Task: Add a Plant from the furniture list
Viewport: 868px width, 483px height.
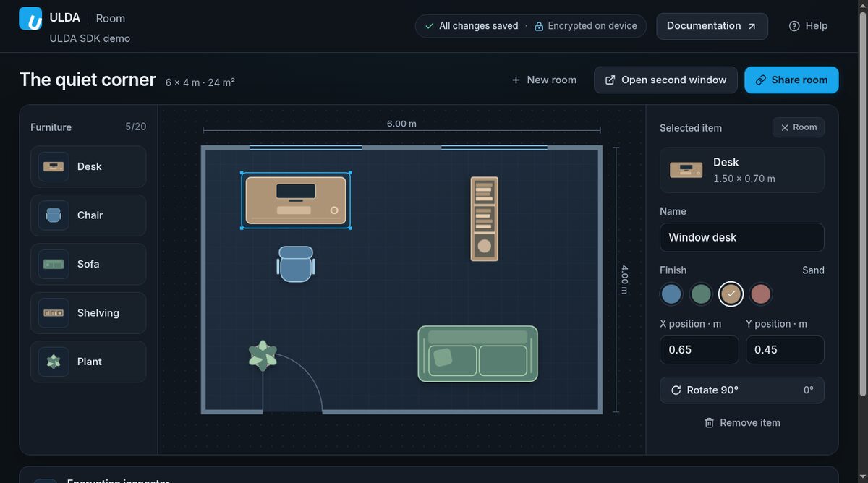Action: 88,362
